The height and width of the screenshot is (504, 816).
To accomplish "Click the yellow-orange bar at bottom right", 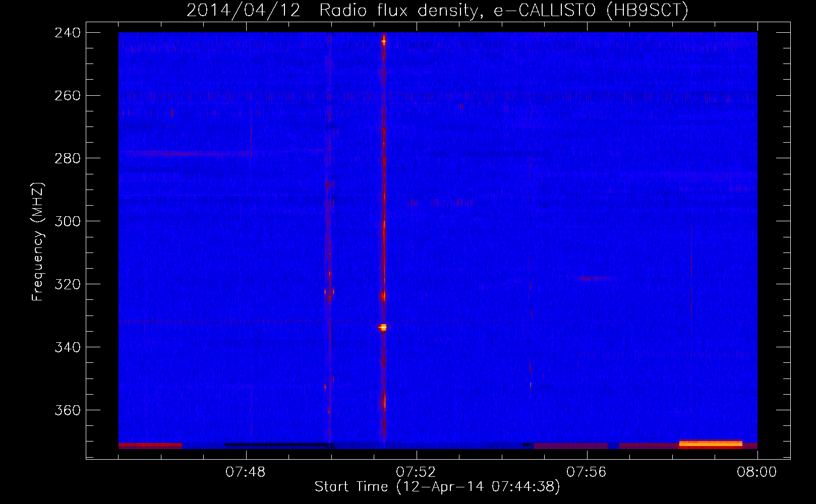I will point(711,444).
